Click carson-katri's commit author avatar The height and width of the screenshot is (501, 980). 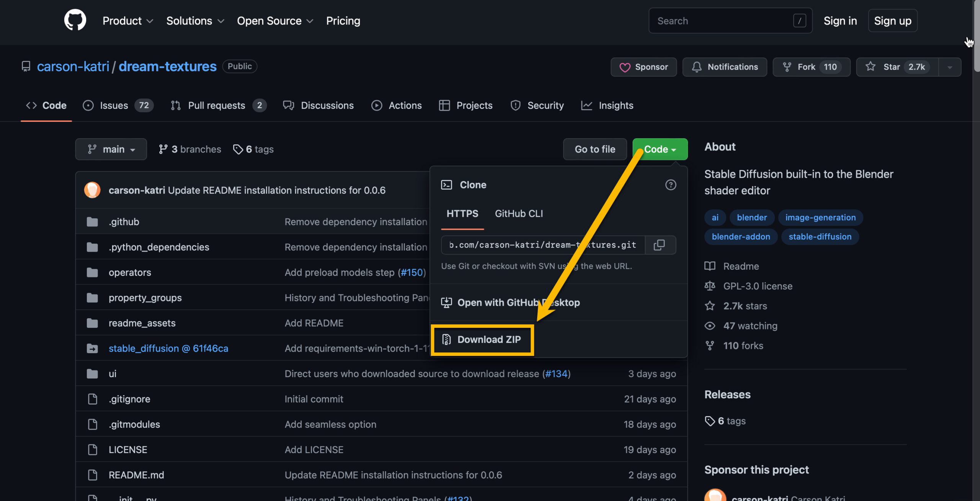coord(92,190)
